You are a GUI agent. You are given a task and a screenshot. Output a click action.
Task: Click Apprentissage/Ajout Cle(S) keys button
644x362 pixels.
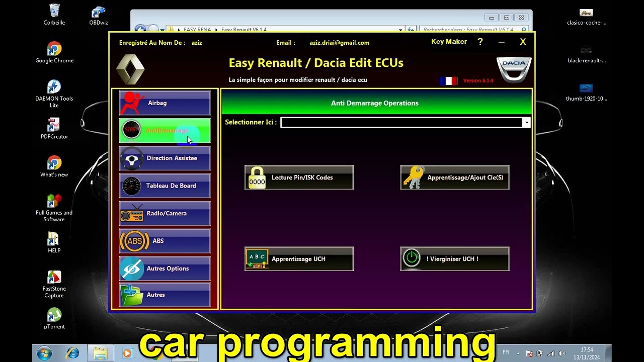coord(455,177)
